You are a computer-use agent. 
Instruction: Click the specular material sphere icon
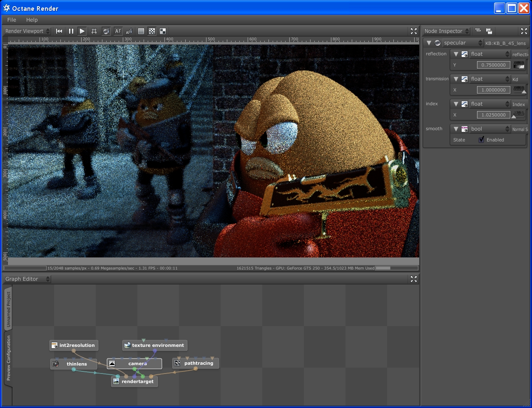tap(438, 43)
